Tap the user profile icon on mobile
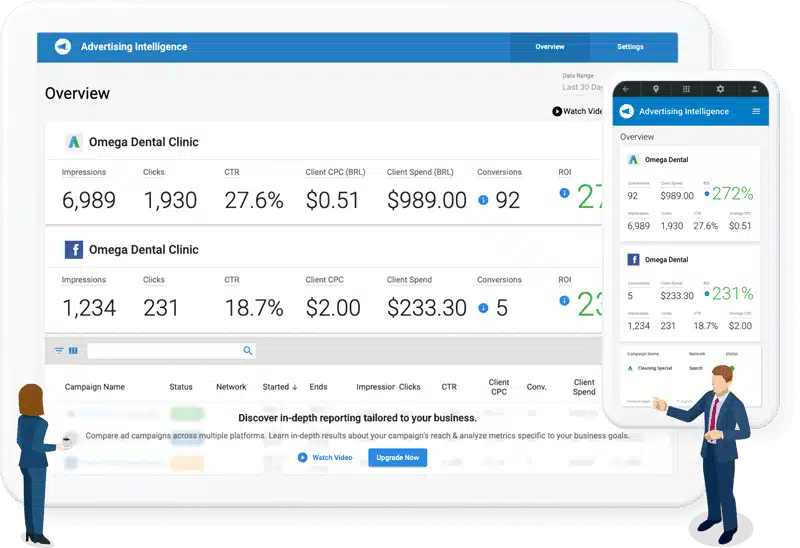The width and height of the screenshot is (800, 548). (753, 89)
